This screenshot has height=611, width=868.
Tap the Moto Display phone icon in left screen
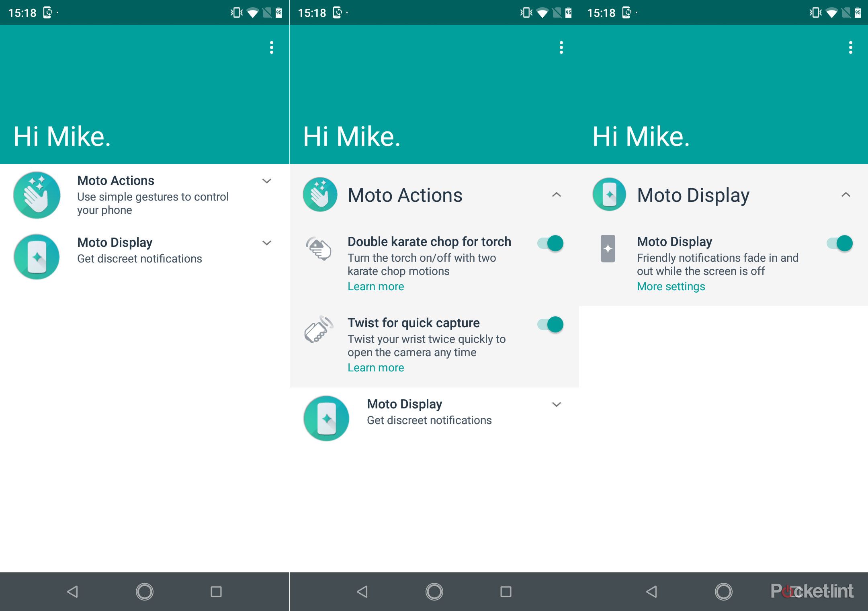[x=37, y=257]
